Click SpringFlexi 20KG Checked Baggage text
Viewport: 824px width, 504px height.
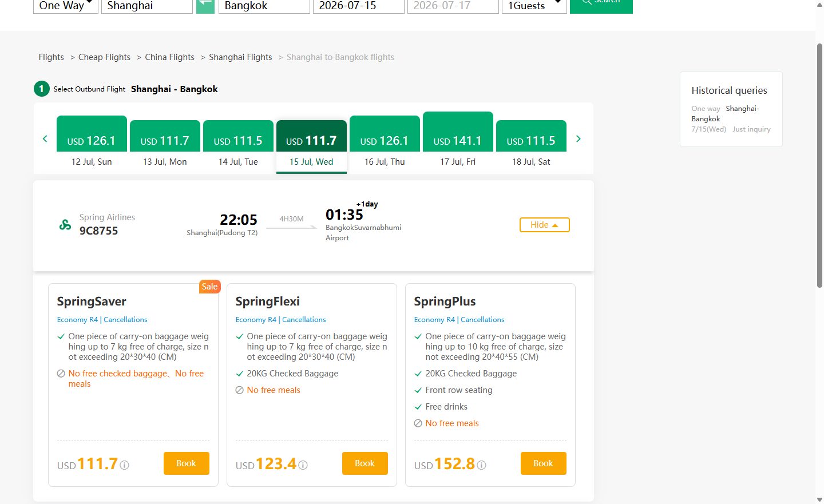(292, 374)
